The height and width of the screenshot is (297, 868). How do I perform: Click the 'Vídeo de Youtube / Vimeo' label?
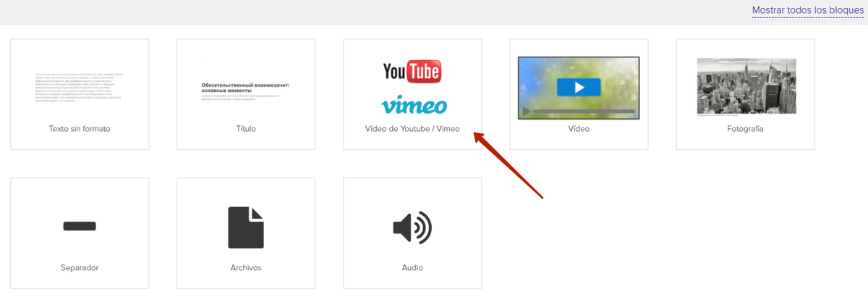pyautogui.click(x=412, y=129)
